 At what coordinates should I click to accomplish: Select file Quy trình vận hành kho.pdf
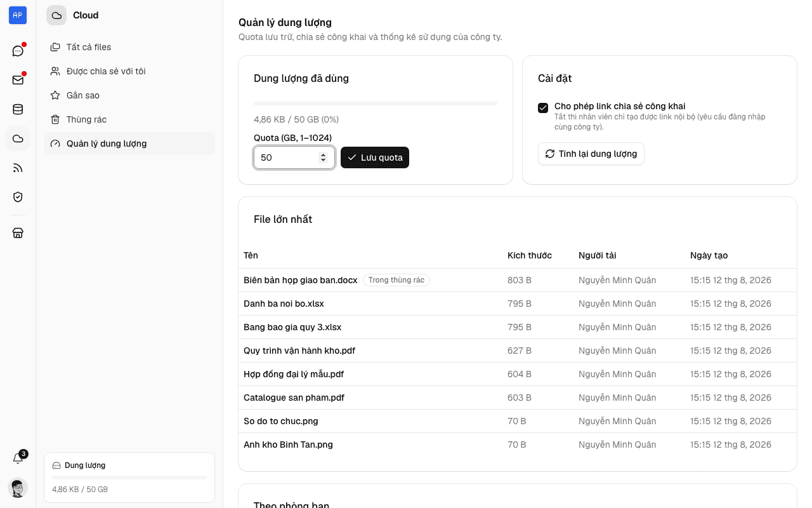pos(299,351)
